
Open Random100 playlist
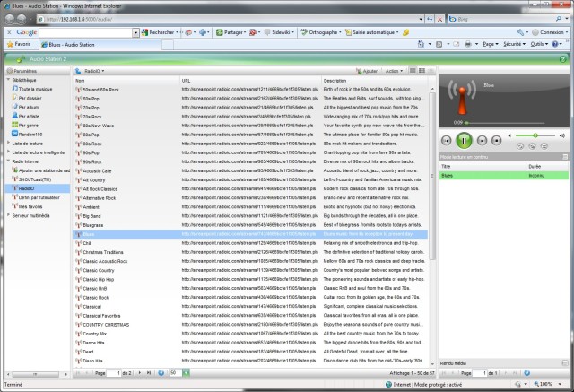point(27,135)
